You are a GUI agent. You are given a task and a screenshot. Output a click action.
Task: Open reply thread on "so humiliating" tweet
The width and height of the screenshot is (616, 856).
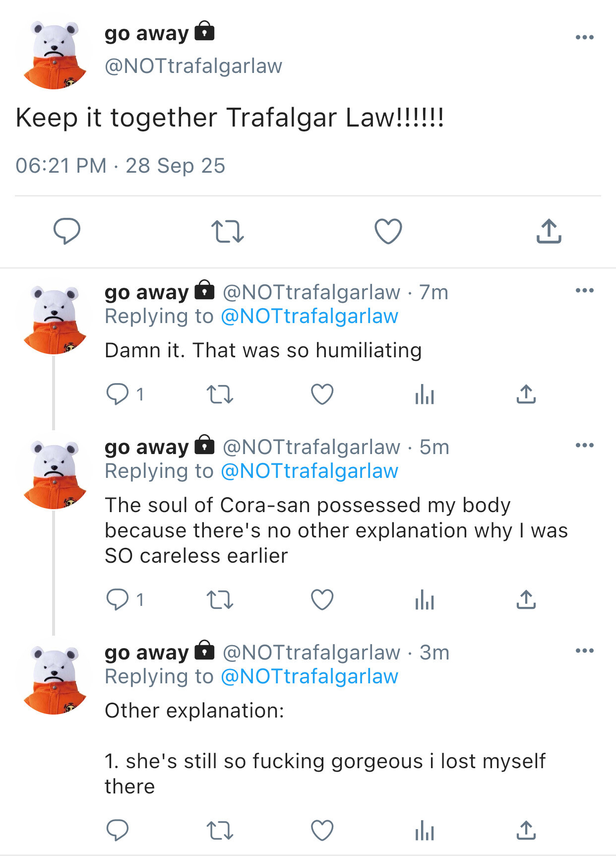[118, 395]
